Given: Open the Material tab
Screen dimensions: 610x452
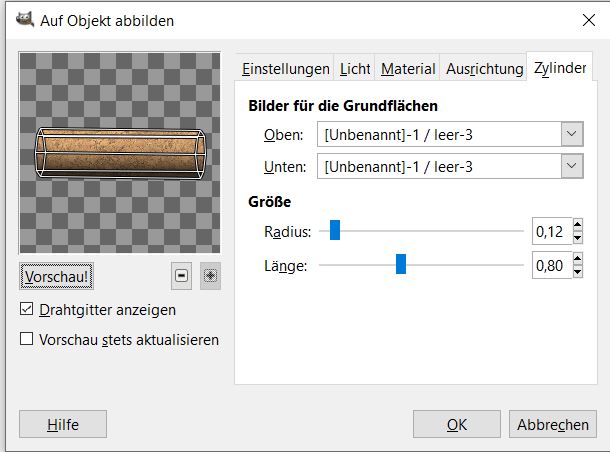Looking at the screenshot, I should (x=407, y=68).
